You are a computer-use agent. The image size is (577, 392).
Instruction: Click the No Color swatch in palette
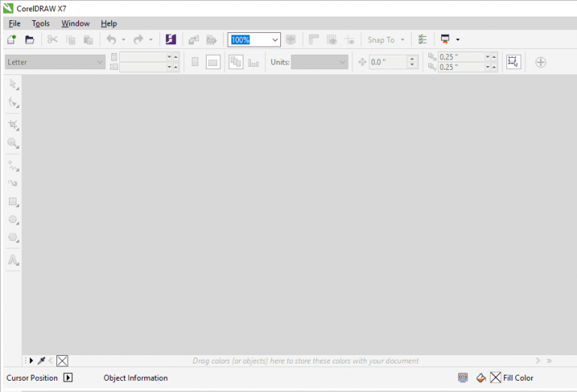tap(62, 360)
